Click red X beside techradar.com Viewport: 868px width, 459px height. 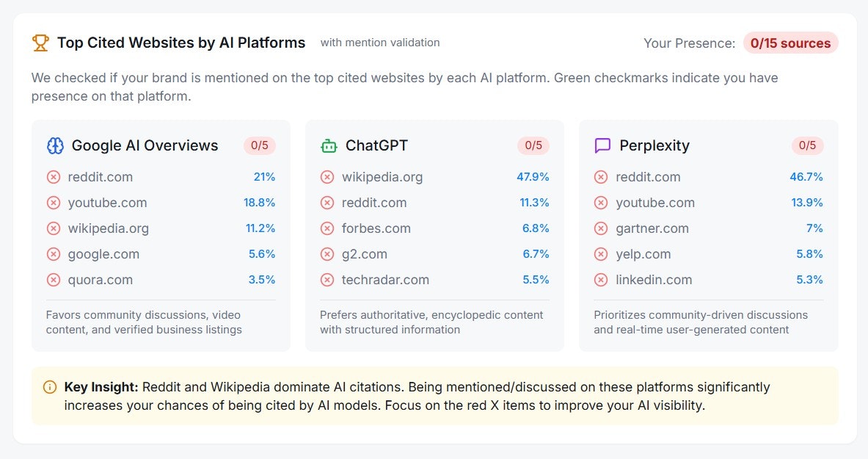point(327,280)
